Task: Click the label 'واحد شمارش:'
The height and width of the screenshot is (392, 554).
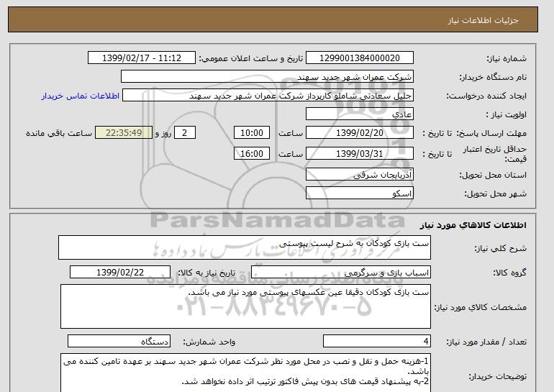Action: coord(209,342)
